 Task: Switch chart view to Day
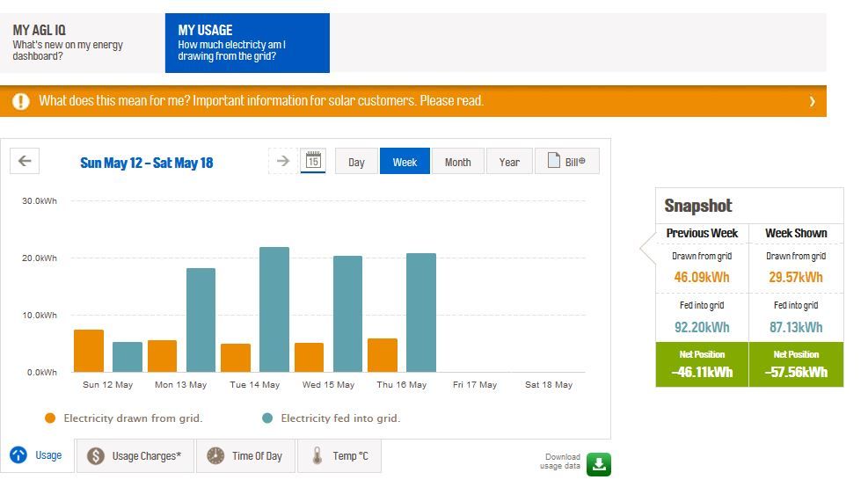point(356,162)
